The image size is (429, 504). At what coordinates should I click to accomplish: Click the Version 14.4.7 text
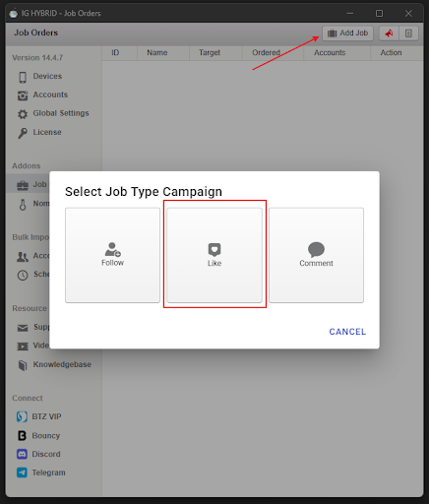point(37,58)
